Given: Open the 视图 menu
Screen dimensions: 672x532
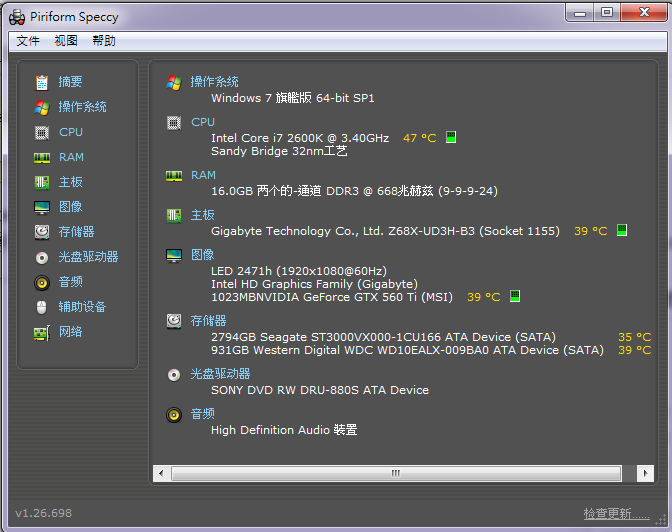Looking at the screenshot, I should click(x=66, y=41).
